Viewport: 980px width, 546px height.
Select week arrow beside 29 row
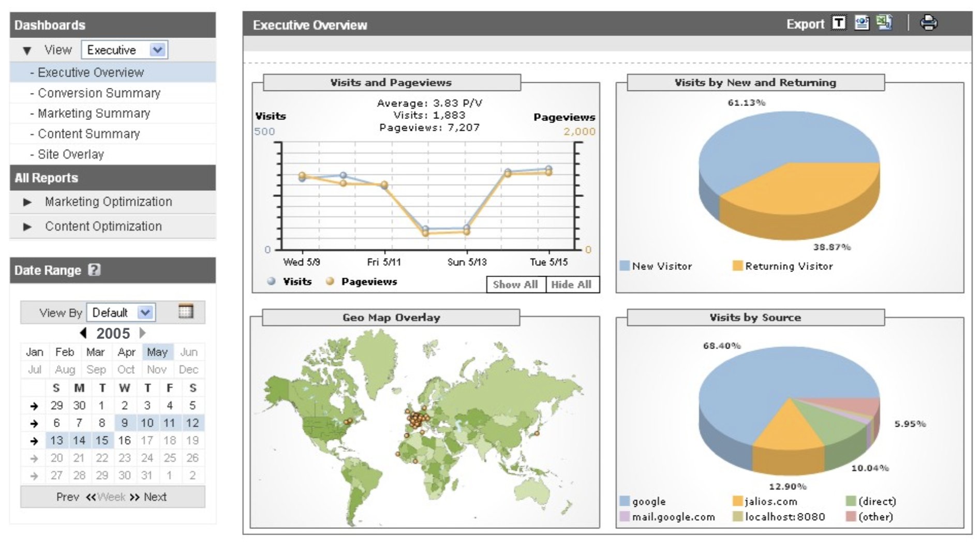(34, 406)
